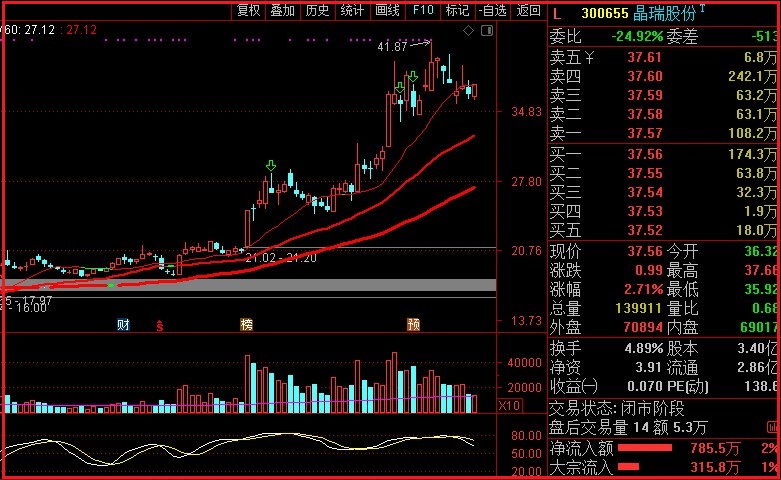Open the 历史 history menu
The height and width of the screenshot is (480, 781).
[x=318, y=10]
